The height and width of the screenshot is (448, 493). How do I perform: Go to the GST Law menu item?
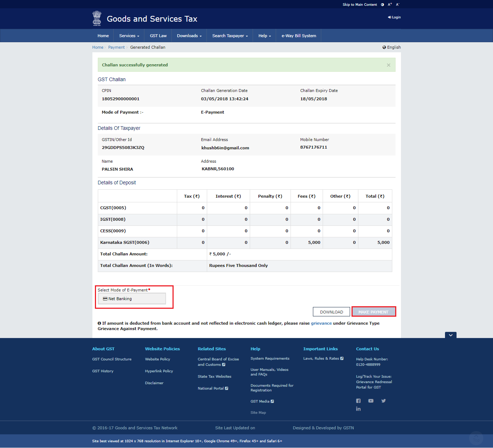click(158, 36)
